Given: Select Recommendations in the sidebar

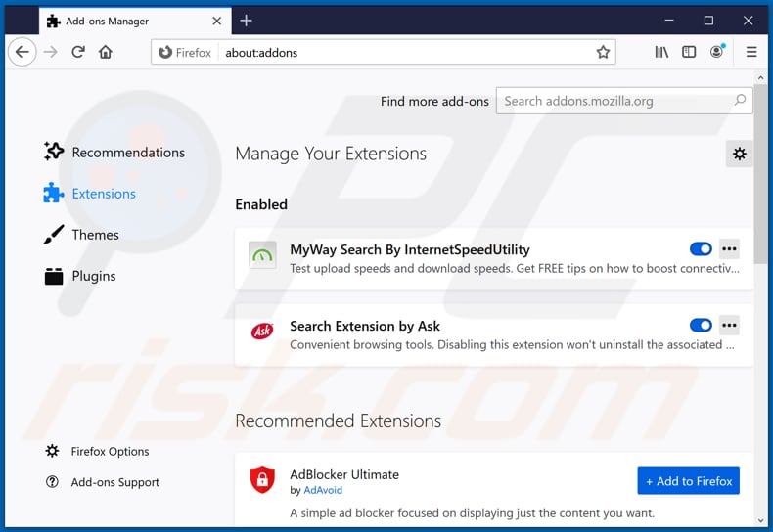Looking at the screenshot, I should click(x=114, y=153).
